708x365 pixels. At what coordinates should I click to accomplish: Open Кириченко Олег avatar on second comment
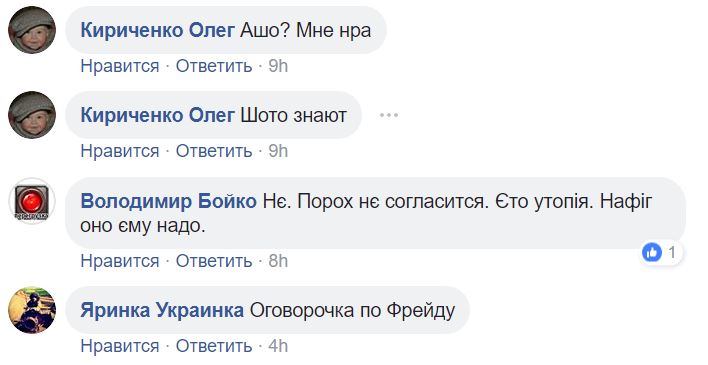32,115
